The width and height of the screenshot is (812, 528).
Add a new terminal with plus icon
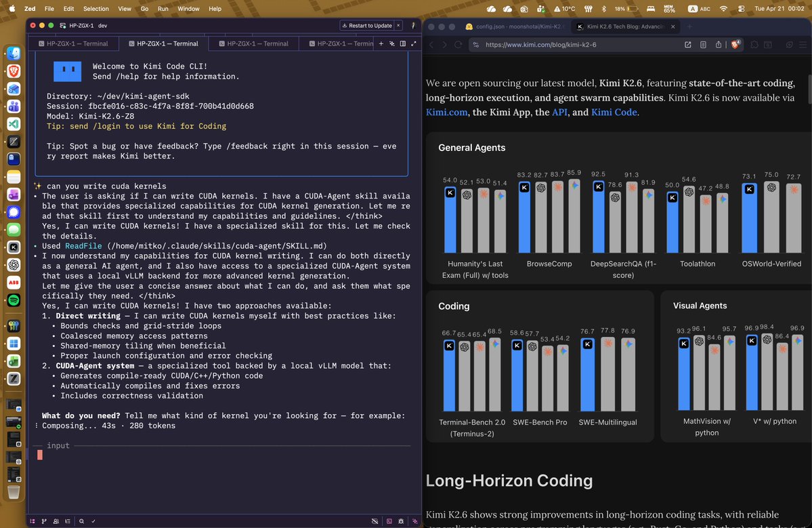(381, 43)
